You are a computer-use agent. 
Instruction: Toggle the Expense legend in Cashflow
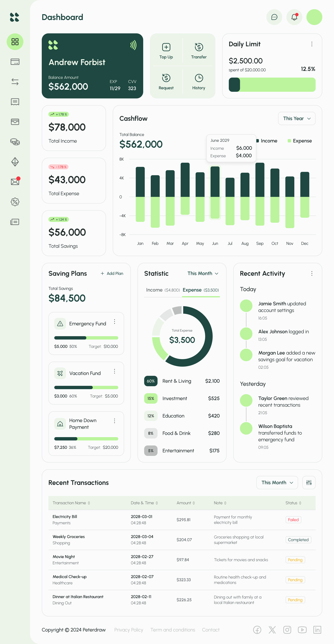click(x=300, y=141)
